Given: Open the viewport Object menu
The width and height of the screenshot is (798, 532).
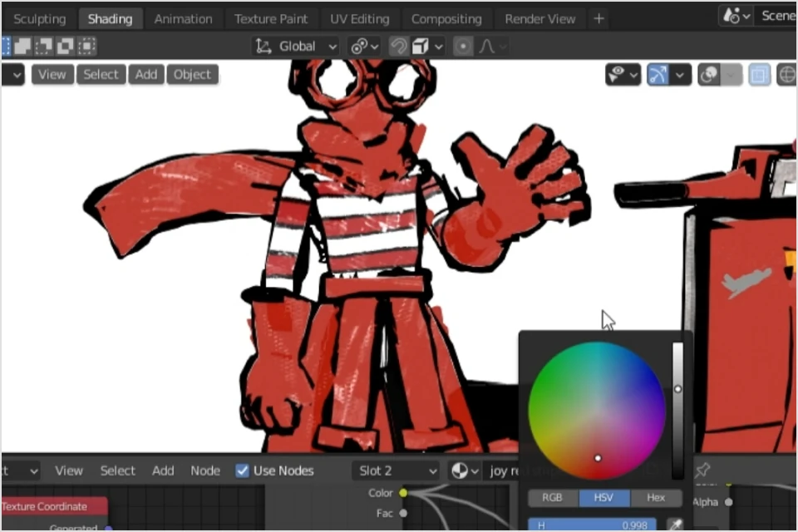Looking at the screenshot, I should (192, 74).
